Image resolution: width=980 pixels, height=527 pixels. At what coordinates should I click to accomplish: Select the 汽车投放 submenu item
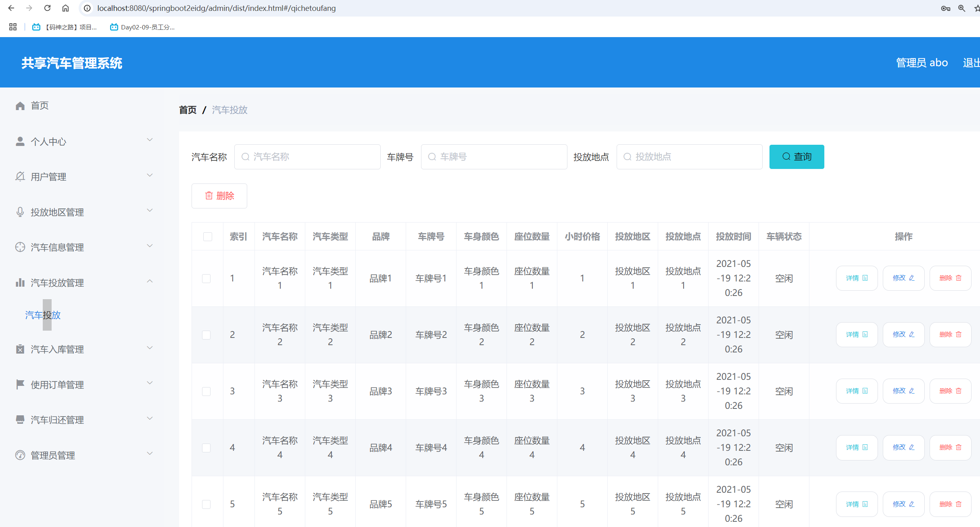point(43,315)
